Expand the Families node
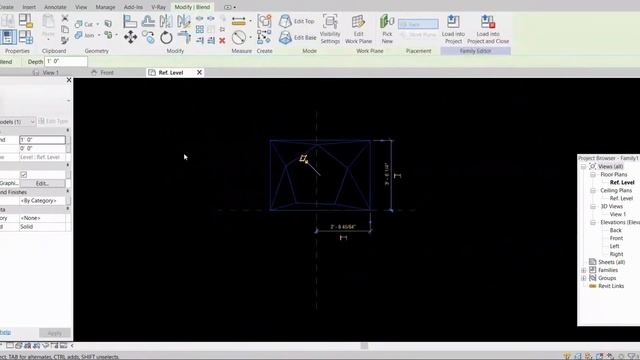This screenshot has width=640, height=360. 584,270
